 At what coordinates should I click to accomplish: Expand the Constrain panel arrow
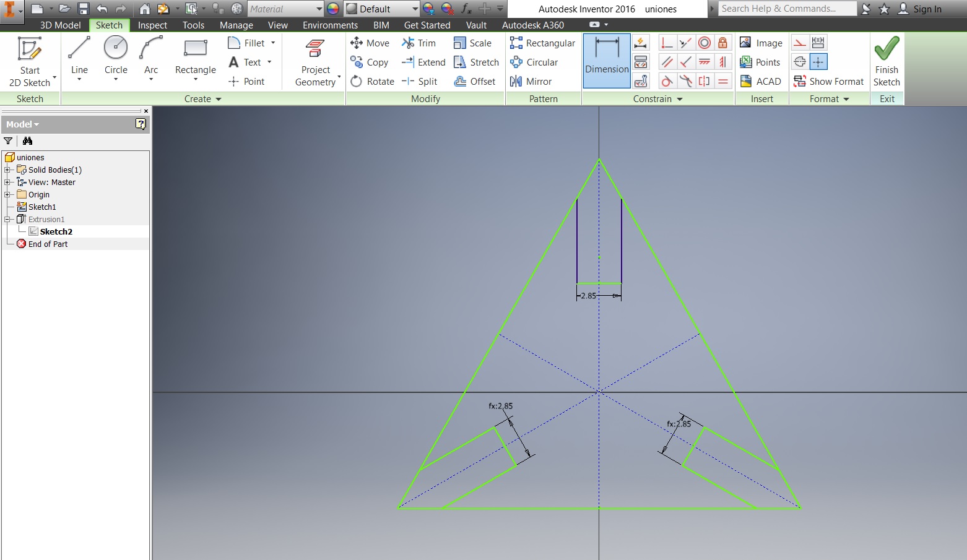coord(680,99)
